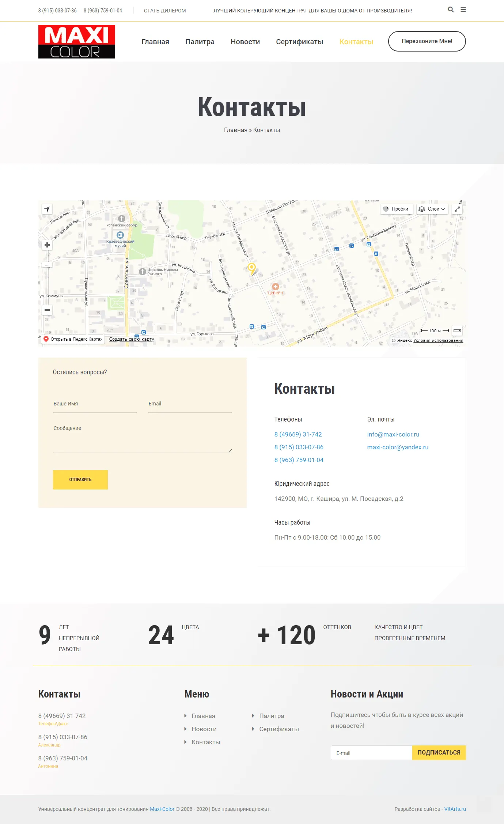The image size is (504, 824).
Task: Open the search magnifier icon in header
Action: (x=451, y=10)
